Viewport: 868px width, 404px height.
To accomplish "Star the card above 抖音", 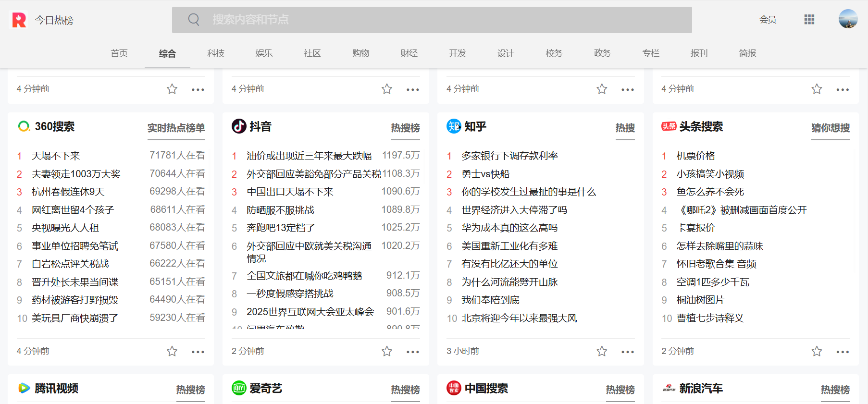I will [x=387, y=89].
